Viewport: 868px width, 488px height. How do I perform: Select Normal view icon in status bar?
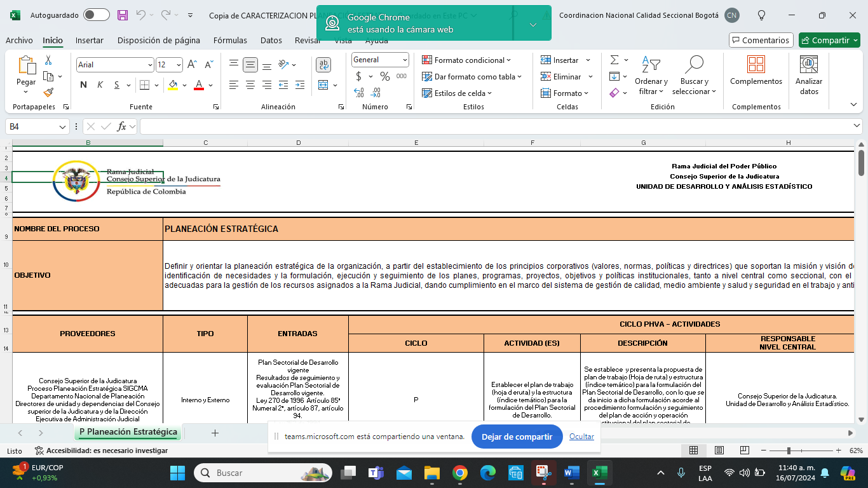[694, 451]
